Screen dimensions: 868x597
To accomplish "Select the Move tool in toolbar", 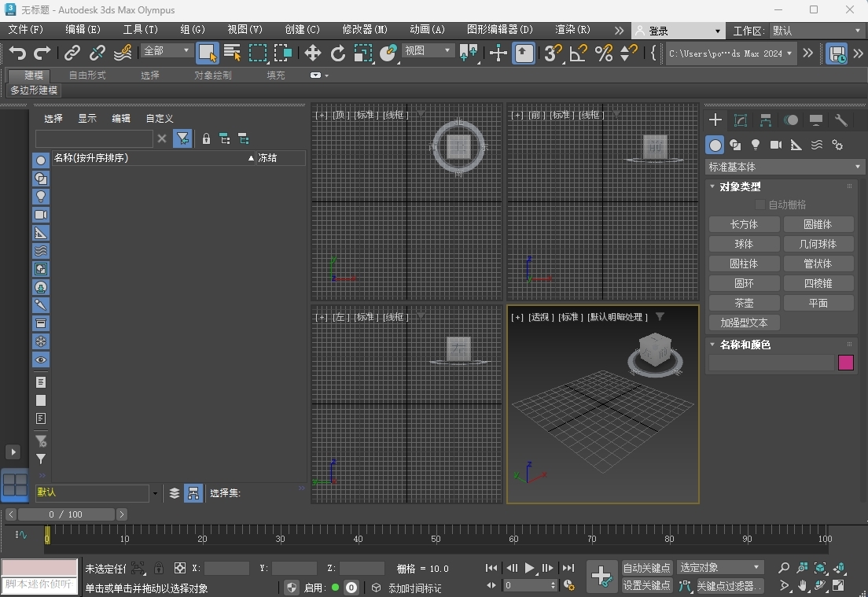I will click(313, 53).
